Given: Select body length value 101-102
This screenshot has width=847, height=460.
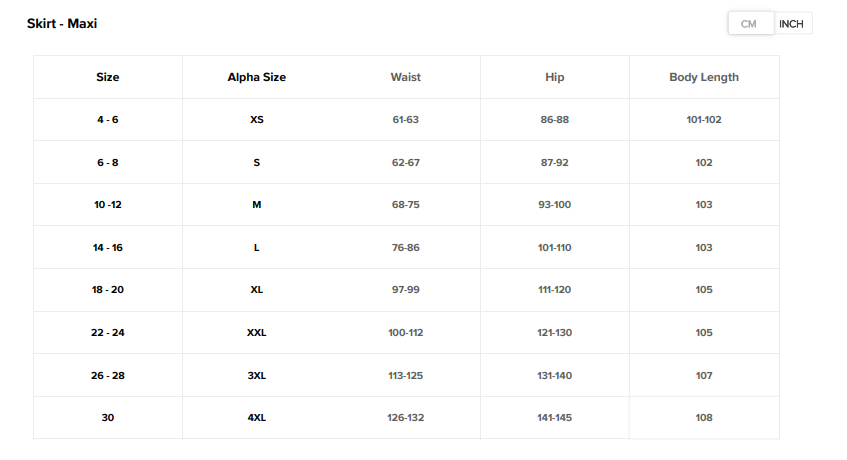Looking at the screenshot, I should pyautogui.click(x=704, y=120).
